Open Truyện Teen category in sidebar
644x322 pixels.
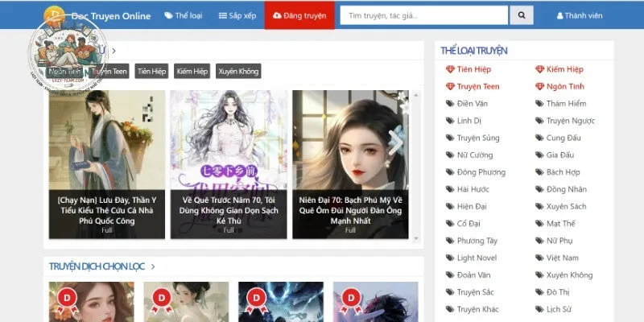(478, 87)
